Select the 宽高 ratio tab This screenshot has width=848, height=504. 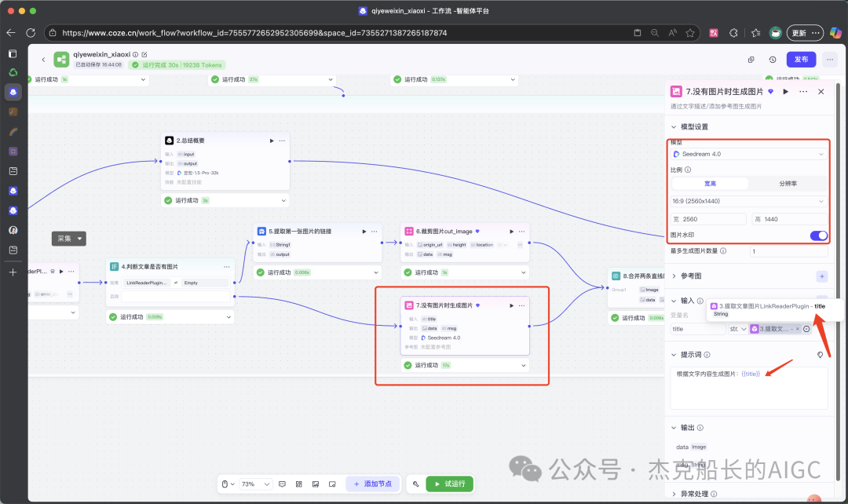(x=710, y=184)
